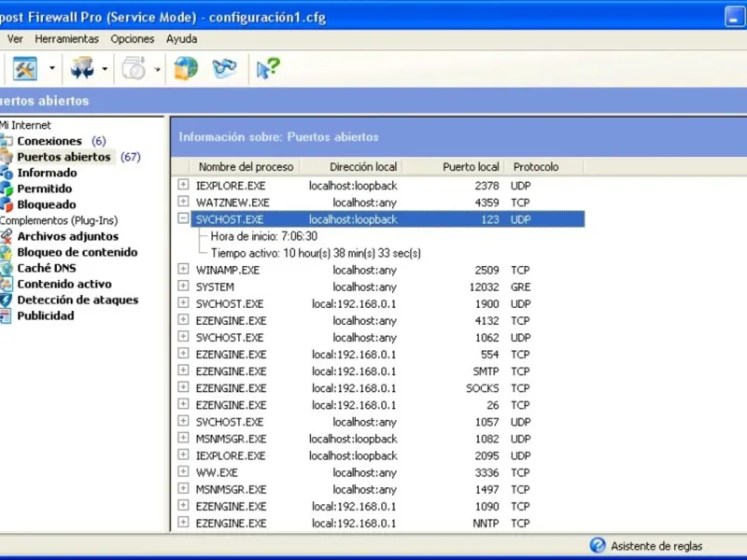Viewport: 747px width, 560px height.
Task: Open dropdown arrow beside the wrench icon
Action: pos(52,69)
